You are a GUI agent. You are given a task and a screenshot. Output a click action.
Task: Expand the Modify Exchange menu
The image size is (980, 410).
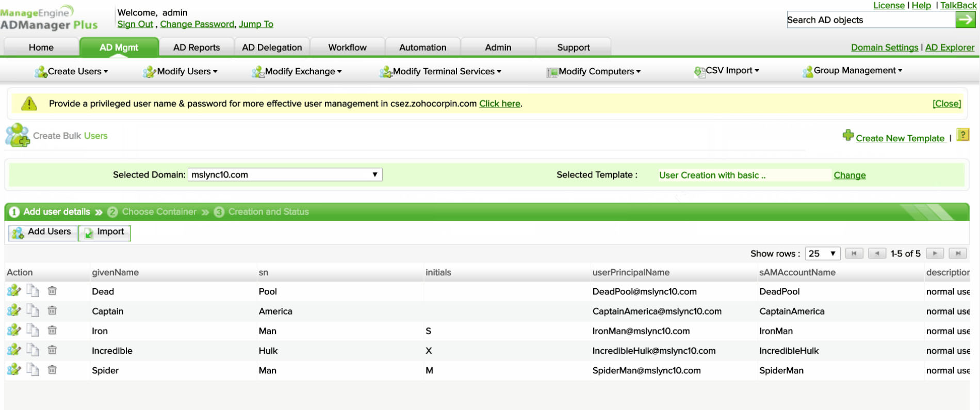click(297, 72)
